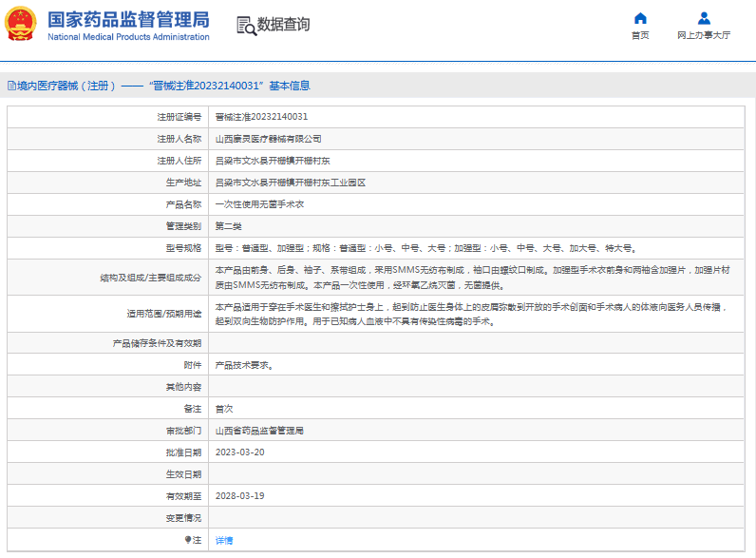Click the 网上办事大厅 text label
Viewport: 756px width, 558px height.
coord(704,35)
